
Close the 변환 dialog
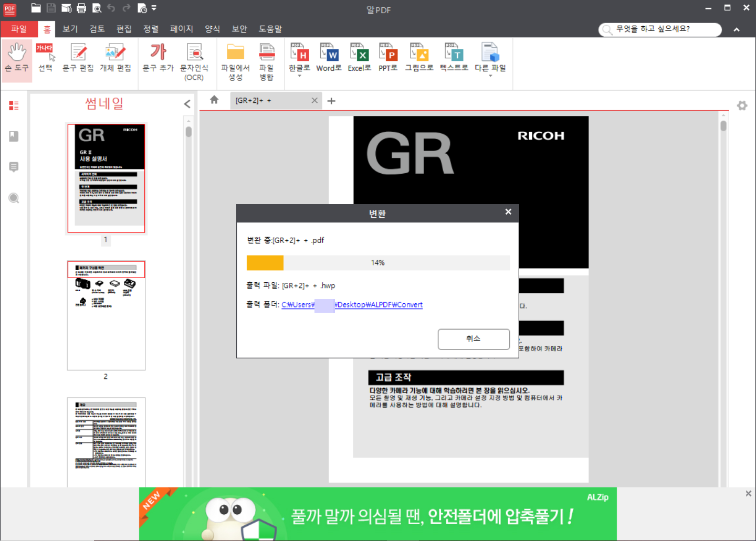508,212
